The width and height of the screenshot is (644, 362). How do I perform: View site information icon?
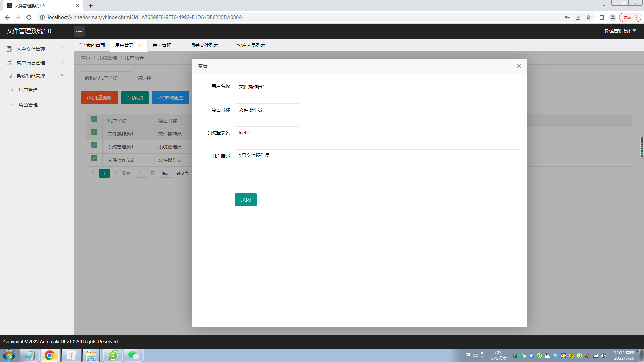pos(42,17)
